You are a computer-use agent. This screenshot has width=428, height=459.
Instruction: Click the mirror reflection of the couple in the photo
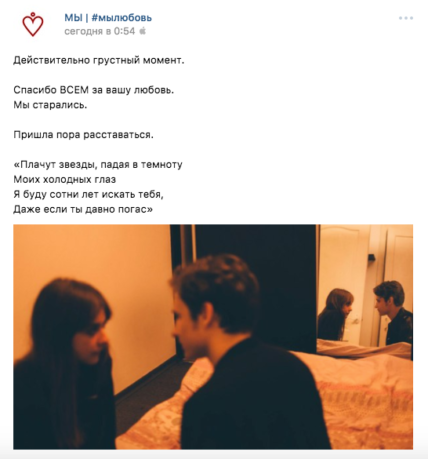365,313
